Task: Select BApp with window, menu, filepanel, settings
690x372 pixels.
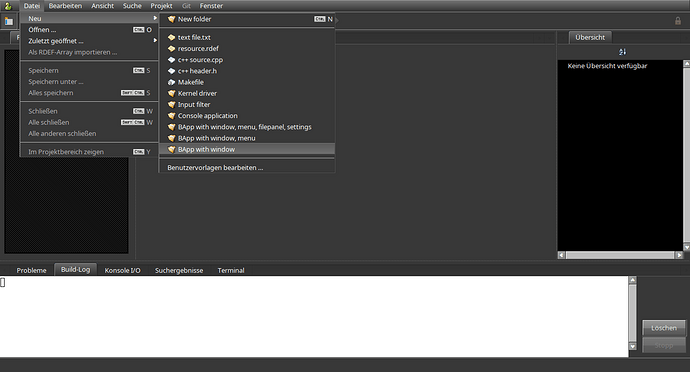Action: point(247,127)
